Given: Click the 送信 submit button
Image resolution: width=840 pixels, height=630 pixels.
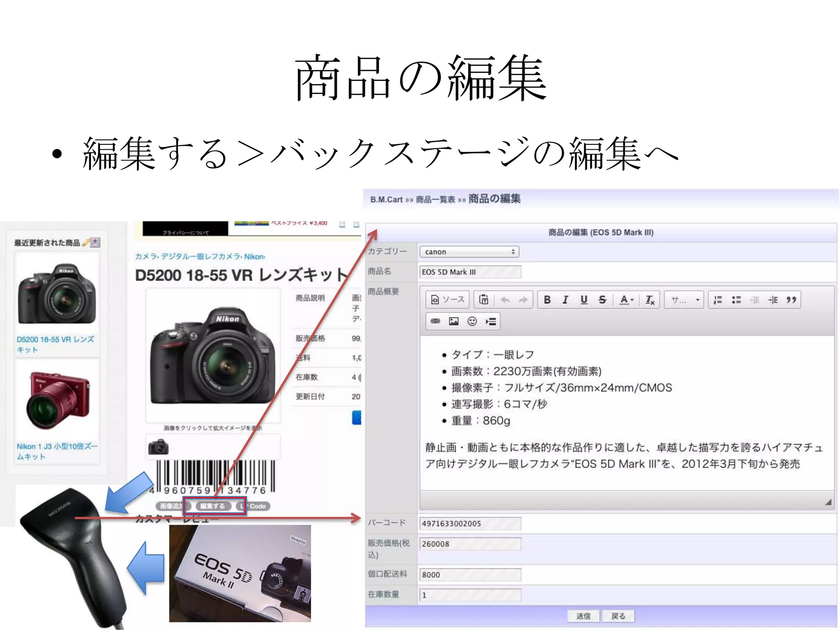Looking at the screenshot, I should pyautogui.click(x=583, y=616).
